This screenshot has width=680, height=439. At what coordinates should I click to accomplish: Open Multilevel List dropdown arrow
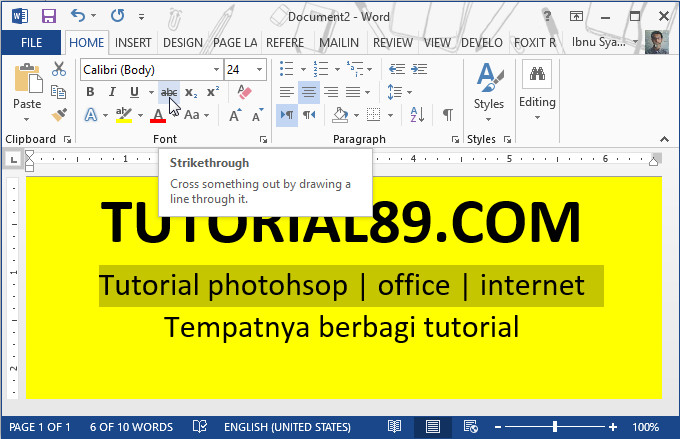pos(369,69)
